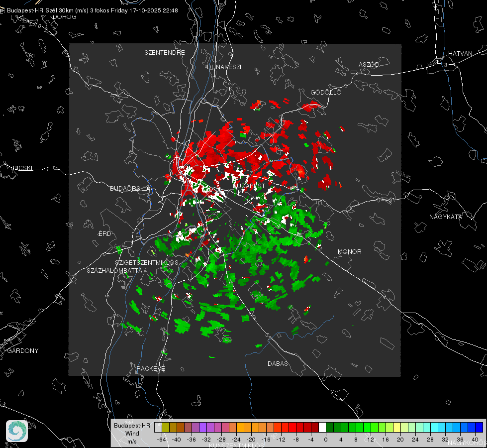487x448 pixels.
Task: Select the white zero-velocity legend swatch
Action: point(322,428)
